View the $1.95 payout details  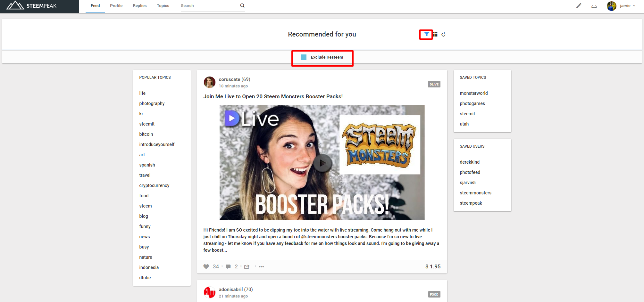(433, 266)
